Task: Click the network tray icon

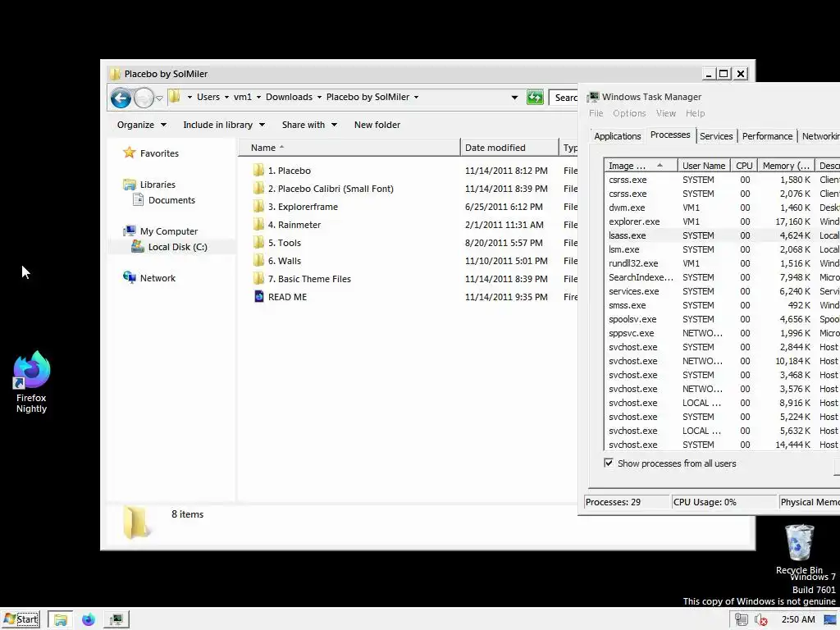Action: pyautogui.click(x=742, y=620)
